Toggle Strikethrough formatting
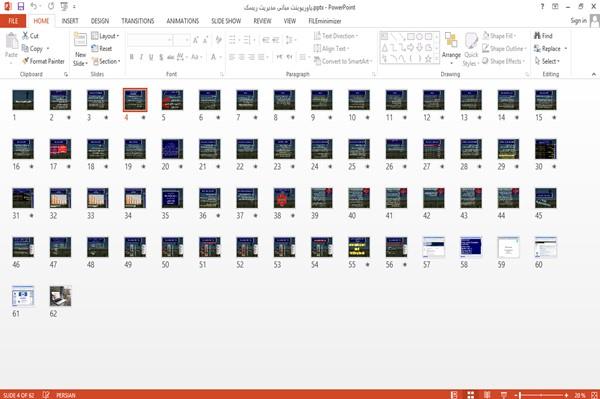 pos(171,57)
